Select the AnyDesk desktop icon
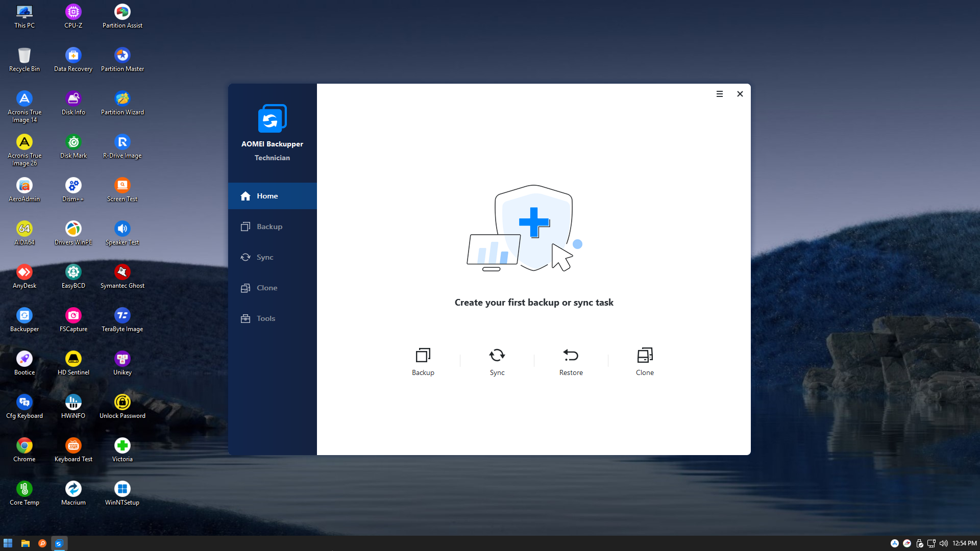Viewport: 980px width, 551px height. click(x=24, y=277)
